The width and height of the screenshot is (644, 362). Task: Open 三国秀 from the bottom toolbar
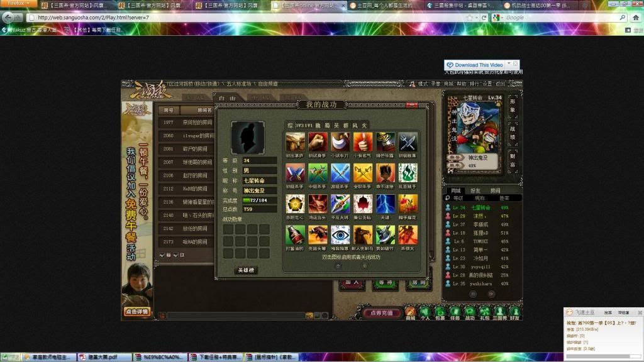tap(500, 313)
